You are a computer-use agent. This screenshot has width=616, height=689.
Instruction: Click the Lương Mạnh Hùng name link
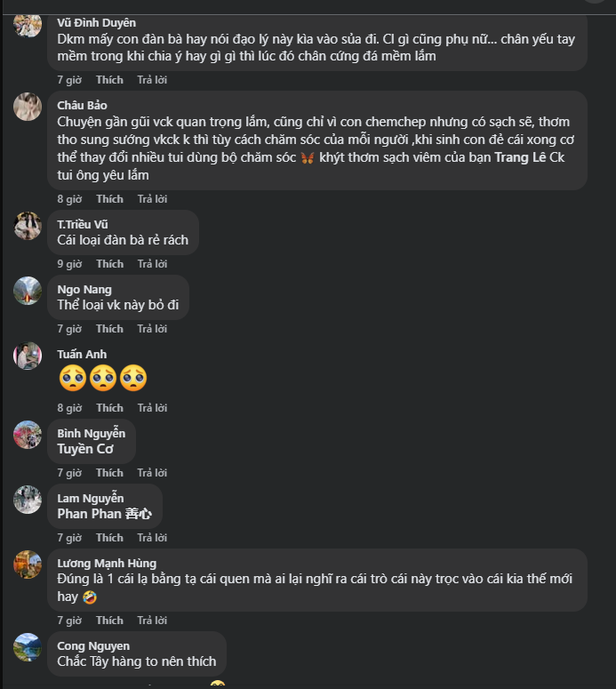click(x=107, y=563)
